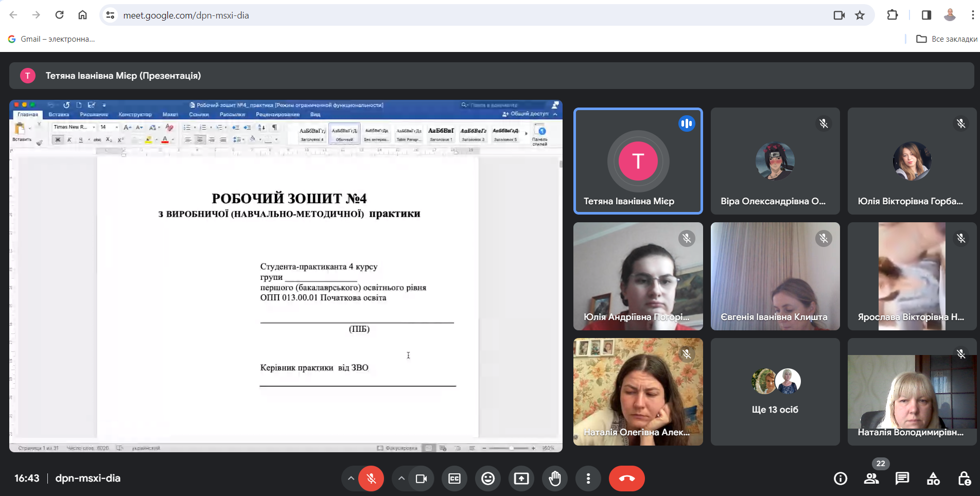End the call with the red hang-up button

[626, 478]
